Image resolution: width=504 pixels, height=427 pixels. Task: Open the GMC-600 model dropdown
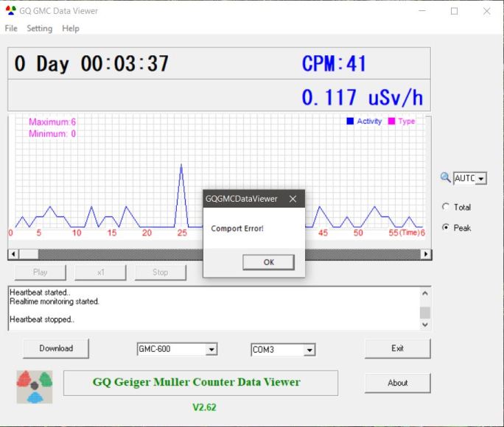click(211, 349)
